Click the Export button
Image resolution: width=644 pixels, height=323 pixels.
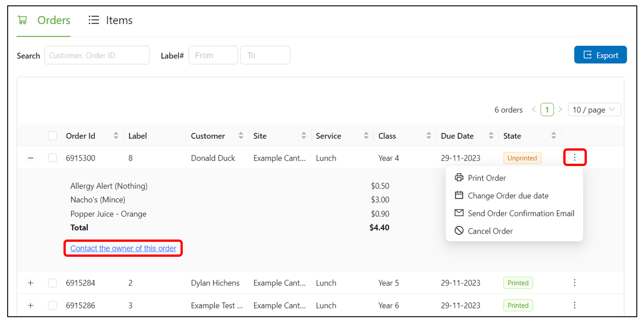[x=600, y=55]
